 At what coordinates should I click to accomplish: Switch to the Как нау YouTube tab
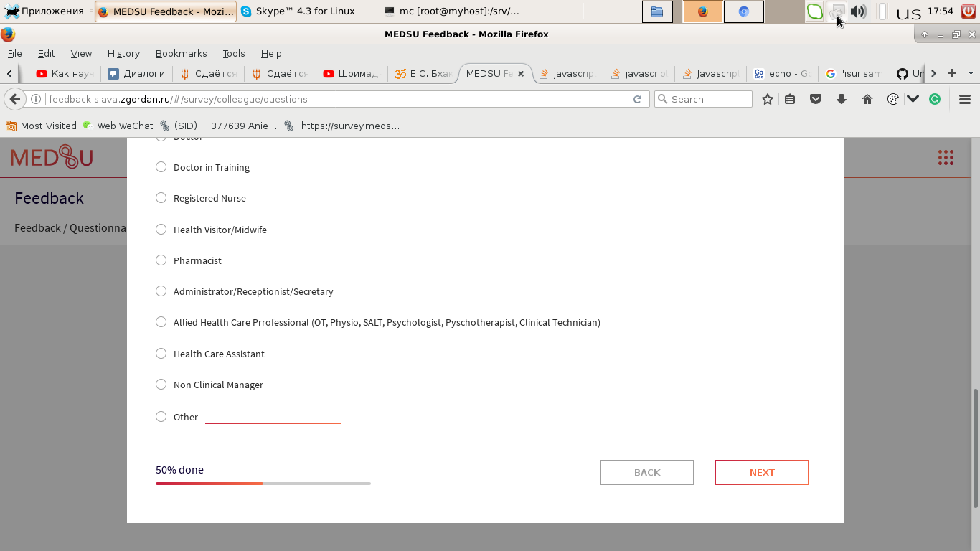point(65,73)
